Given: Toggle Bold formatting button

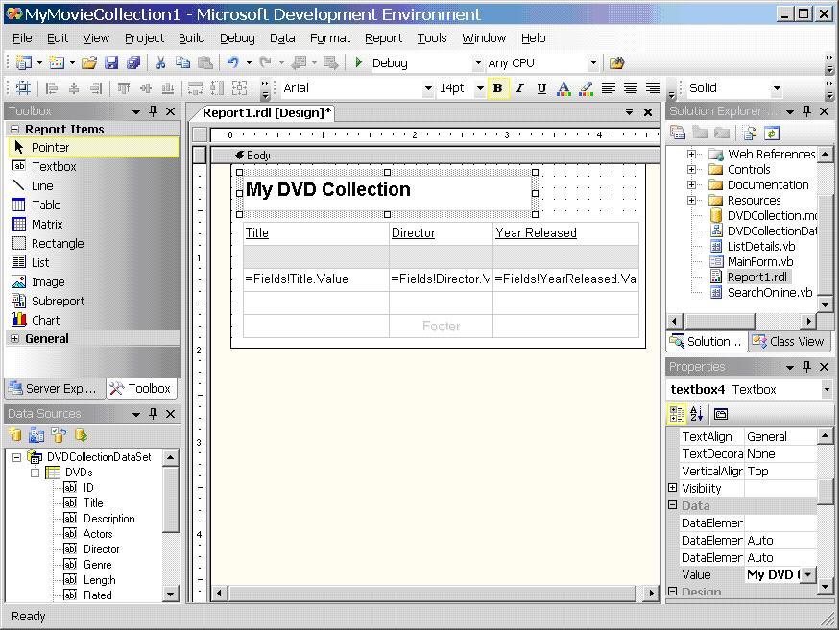Looking at the screenshot, I should (497, 88).
